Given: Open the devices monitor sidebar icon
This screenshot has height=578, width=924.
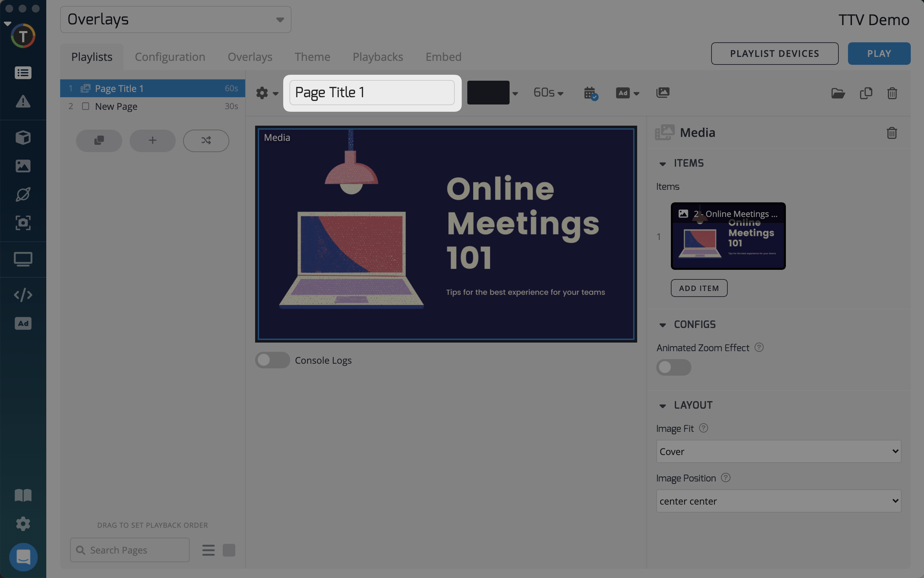Looking at the screenshot, I should (23, 260).
